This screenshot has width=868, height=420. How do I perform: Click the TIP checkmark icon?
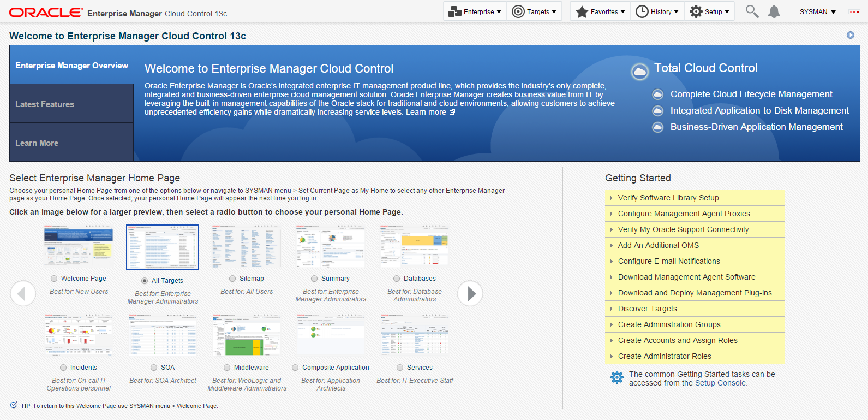tap(14, 405)
